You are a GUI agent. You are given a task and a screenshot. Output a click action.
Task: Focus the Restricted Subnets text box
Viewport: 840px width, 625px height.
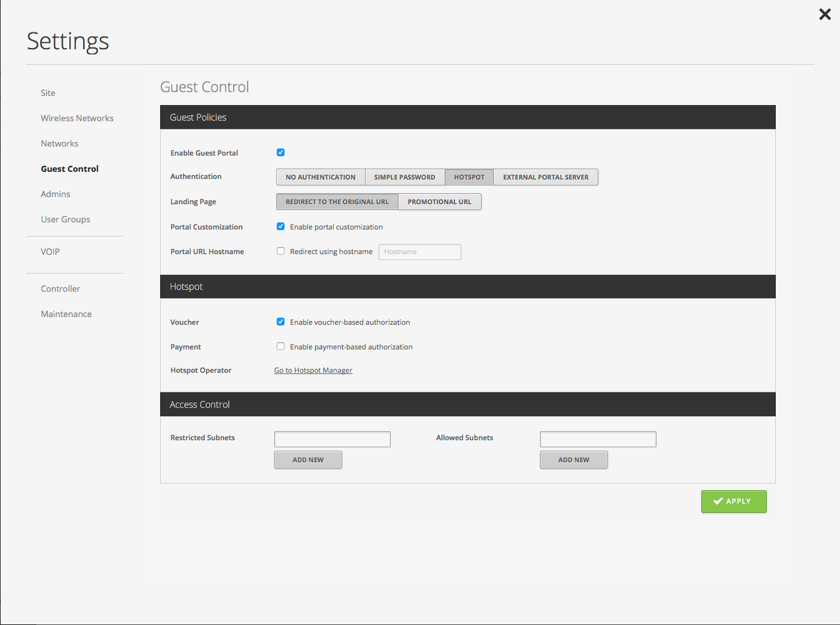coord(332,439)
